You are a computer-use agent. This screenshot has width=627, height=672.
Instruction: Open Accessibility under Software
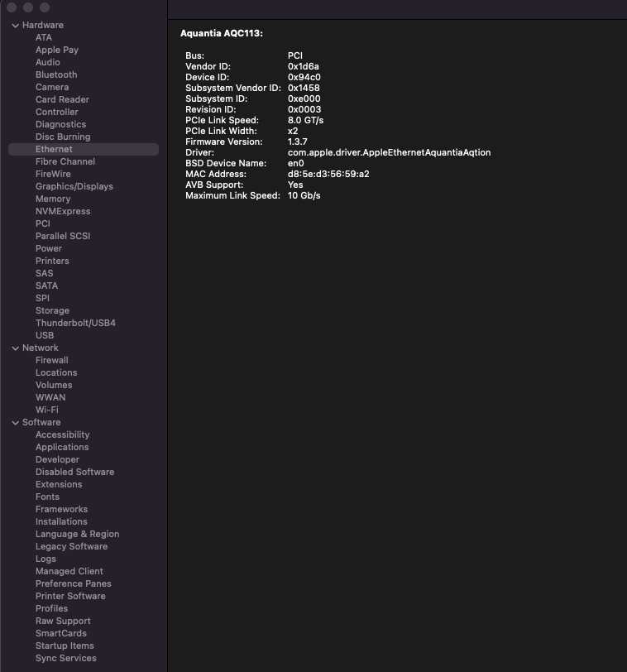point(62,435)
